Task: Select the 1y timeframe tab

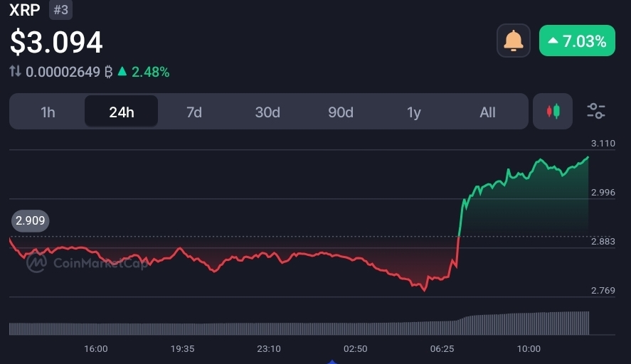Action: (x=414, y=112)
